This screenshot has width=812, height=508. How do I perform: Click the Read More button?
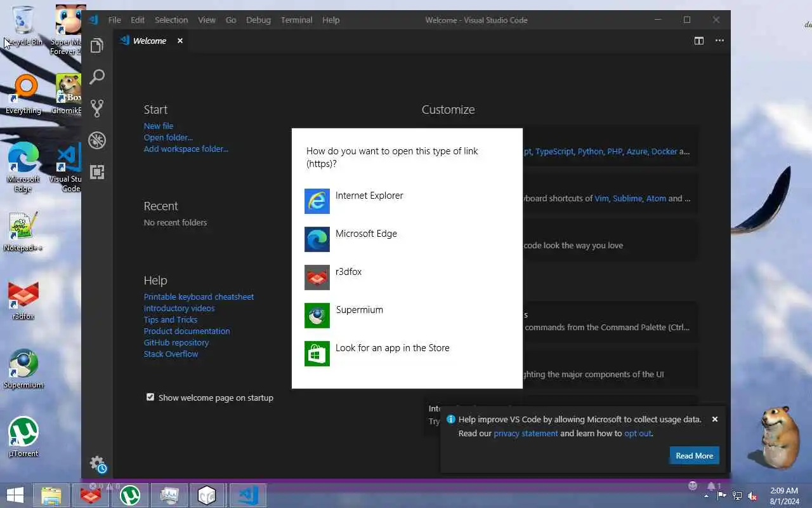(694, 455)
